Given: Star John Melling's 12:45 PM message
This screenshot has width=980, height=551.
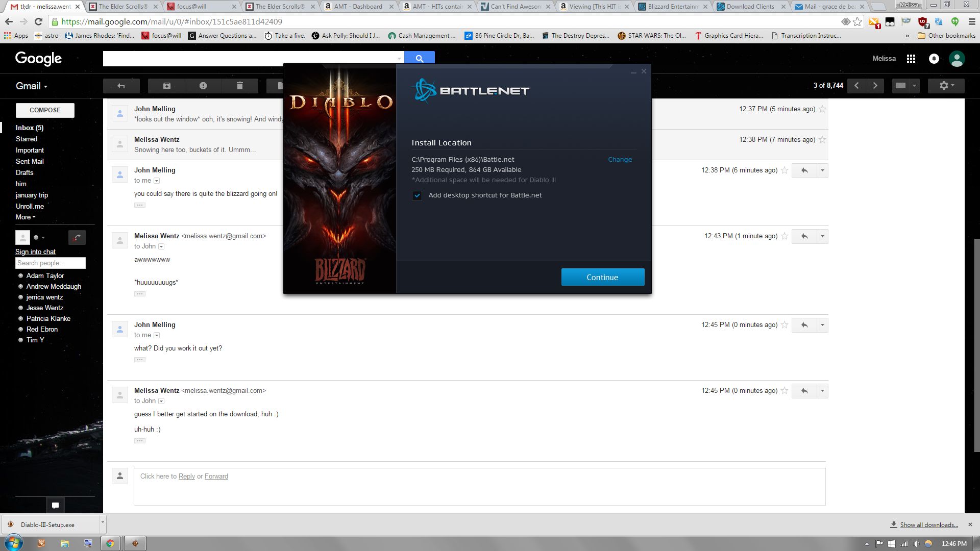Looking at the screenshot, I should point(785,325).
